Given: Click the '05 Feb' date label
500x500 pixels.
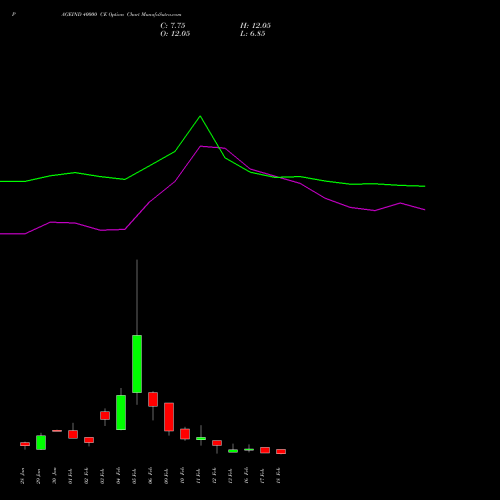Looking at the screenshot, I should tap(134, 476).
